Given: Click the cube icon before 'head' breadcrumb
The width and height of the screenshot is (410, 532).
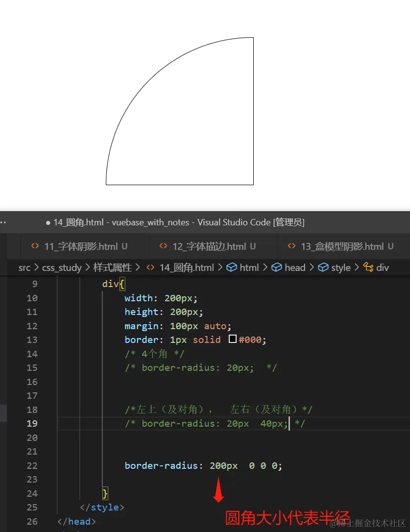Looking at the screenshot, I should click(x=277, y=267).
